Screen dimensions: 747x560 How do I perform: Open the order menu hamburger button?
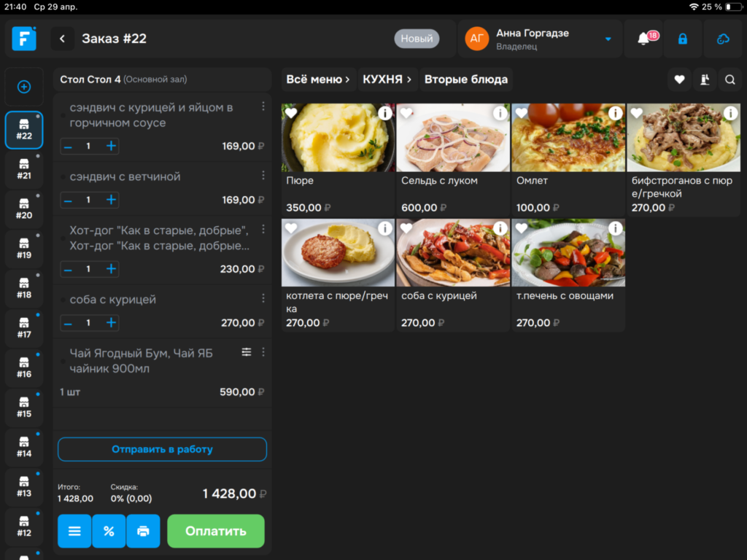pos(74,531)
